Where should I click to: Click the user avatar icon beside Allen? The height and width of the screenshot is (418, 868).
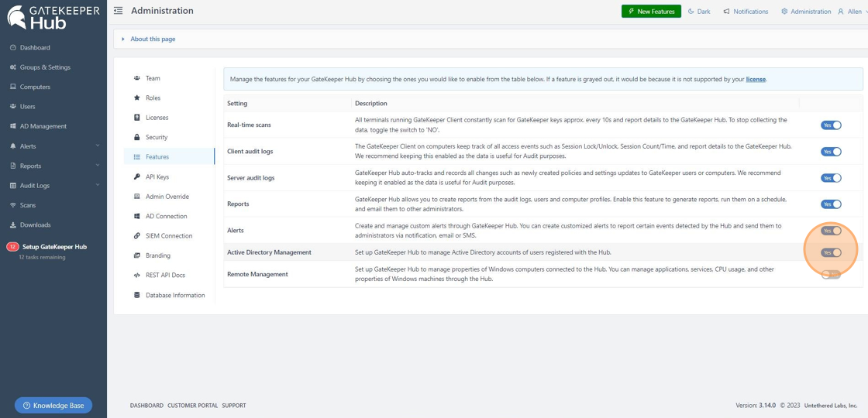coord(841,11)
